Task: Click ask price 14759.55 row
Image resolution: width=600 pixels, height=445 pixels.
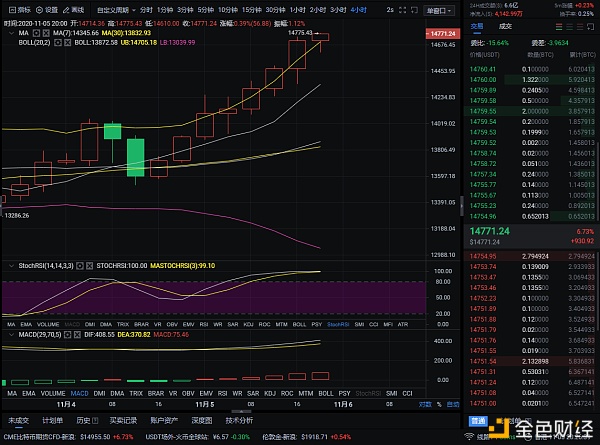Action: (532, 111)
